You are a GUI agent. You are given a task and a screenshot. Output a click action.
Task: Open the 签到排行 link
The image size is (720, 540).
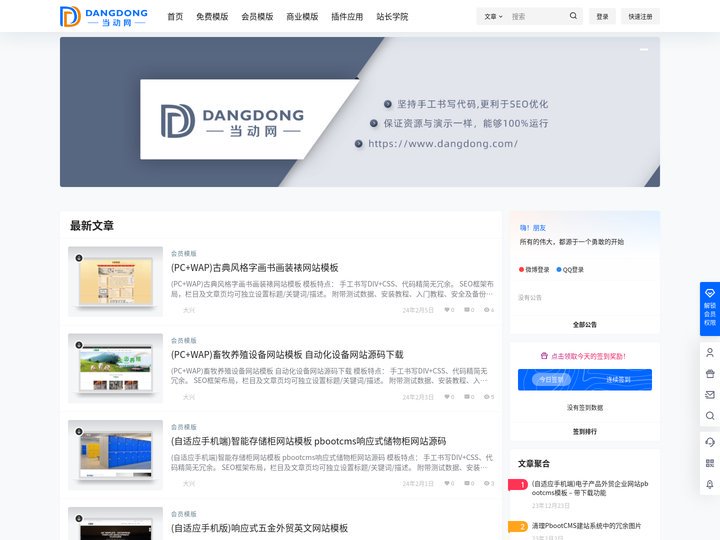[585, 432]
